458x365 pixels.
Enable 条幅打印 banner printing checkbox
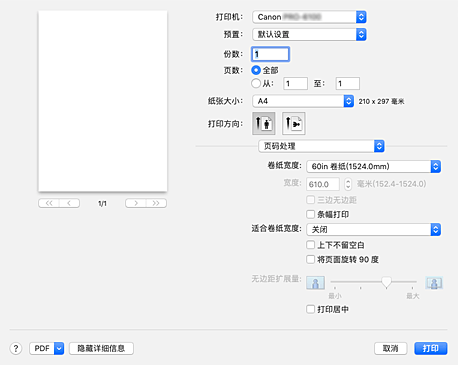310,214
